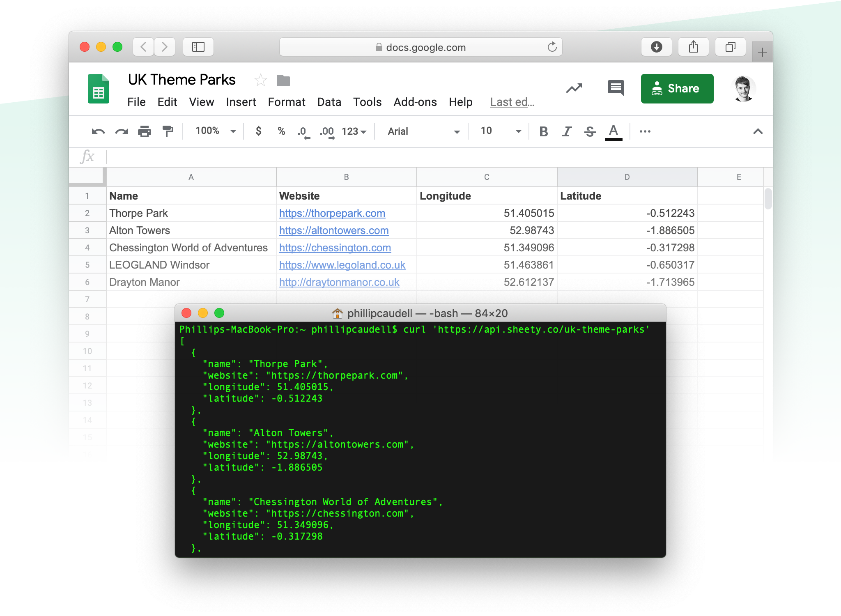Toggle strikethrough formatting
The width and height of the screenshot is (841, 616).
(x=590, y=131)
